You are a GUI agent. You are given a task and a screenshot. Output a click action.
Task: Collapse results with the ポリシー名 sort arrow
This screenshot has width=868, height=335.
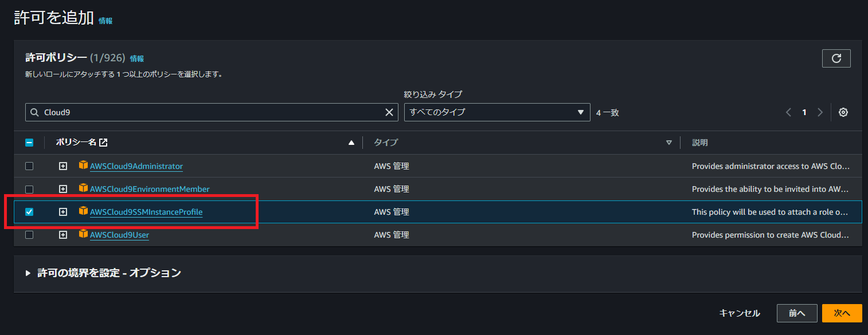(x=351, y=142)
